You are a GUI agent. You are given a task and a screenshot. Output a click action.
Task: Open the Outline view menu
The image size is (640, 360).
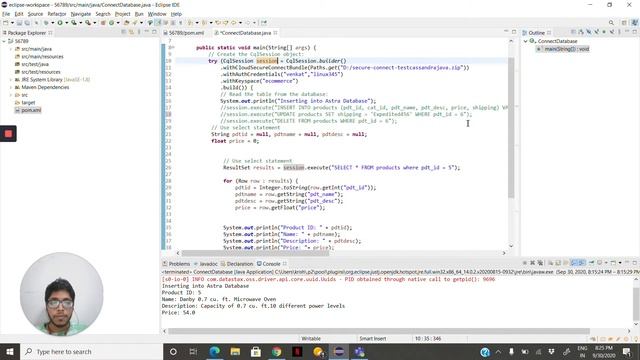620,32
